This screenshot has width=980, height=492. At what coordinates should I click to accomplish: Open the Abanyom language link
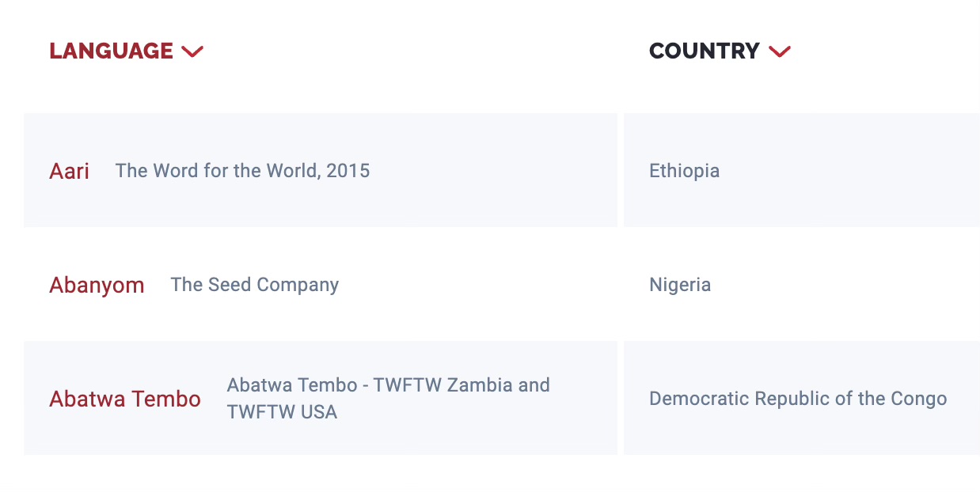pyautogui.click(x=97, y=285)
